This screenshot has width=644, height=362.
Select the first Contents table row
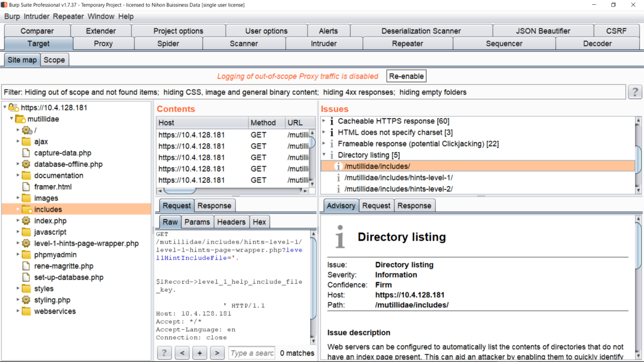coord(232,135)
